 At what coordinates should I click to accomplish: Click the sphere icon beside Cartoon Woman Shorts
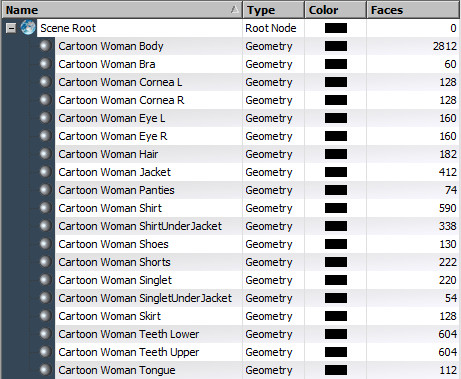[45, 262]
